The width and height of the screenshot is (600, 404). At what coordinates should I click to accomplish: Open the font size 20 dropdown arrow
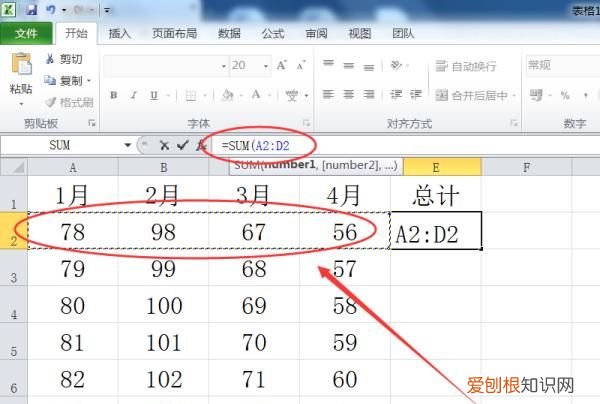coord(266,66)
